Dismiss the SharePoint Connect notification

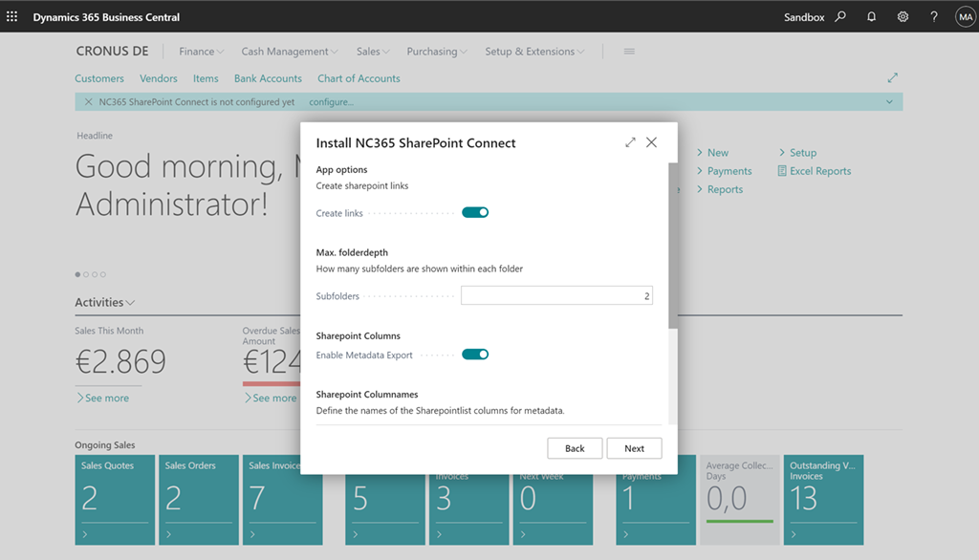[x=89, y=101]
